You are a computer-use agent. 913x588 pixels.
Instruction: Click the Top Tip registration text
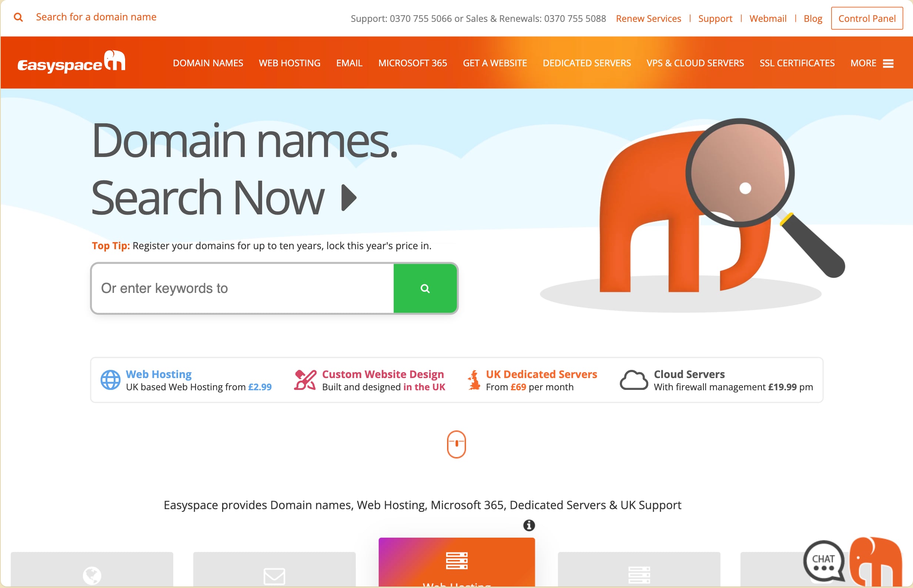coord(261,245)
